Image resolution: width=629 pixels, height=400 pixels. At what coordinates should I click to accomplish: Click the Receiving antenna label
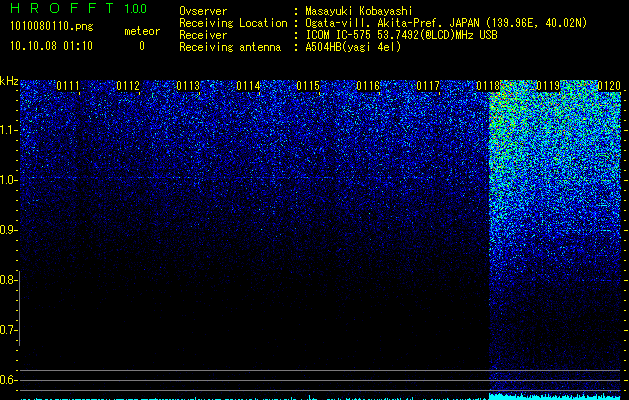tap(230, 47)
